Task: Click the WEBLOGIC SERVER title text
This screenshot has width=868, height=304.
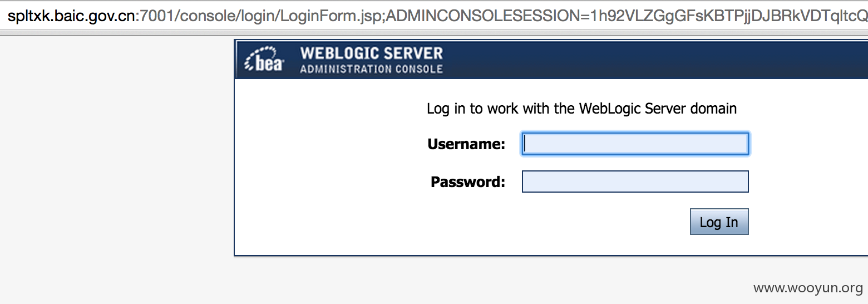Action: (372, 53)
